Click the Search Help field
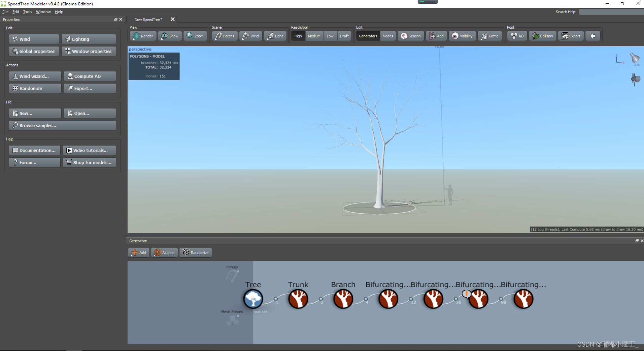The width and height of the screenshot is (644, 351). click(x=611, y=12)
